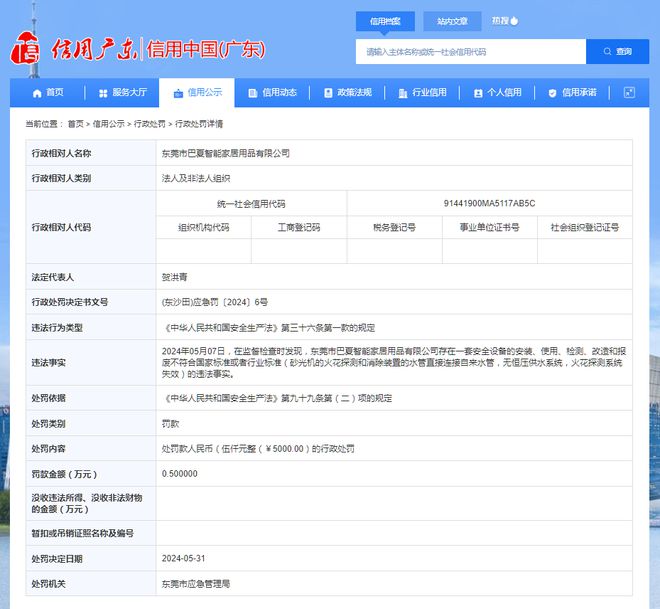Click the 税务登记号 header cell
This screenshot has height=609, width=660.
[394, 227]
